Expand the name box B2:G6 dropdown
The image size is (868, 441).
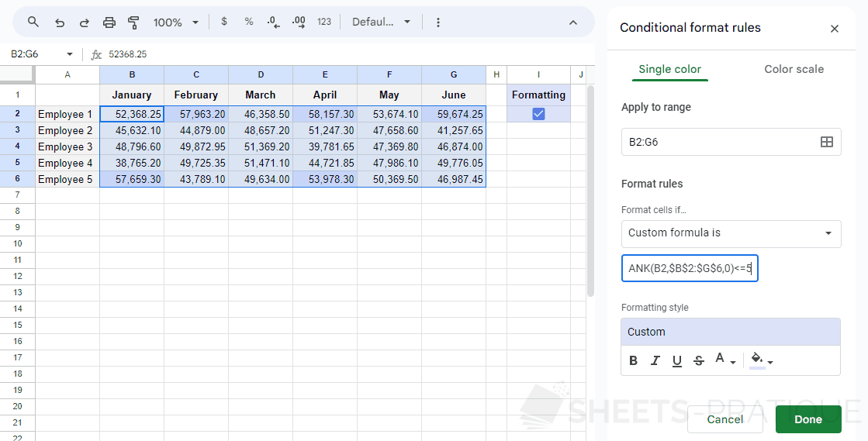(70, 54)
